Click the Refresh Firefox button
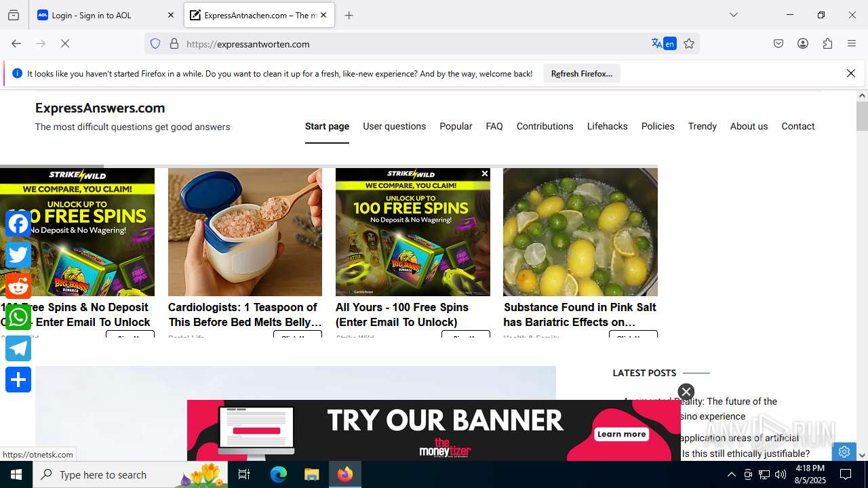Viewport: 868px width, 488px height. pos(582,73)
